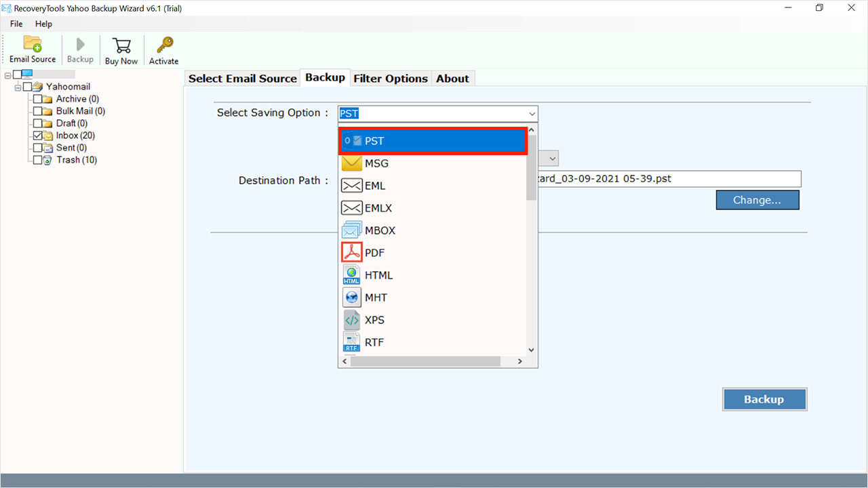The image size is (868, 488).
Task: Click the list's horizontal scroll right arrow
Action: click(x=520, y=361)
